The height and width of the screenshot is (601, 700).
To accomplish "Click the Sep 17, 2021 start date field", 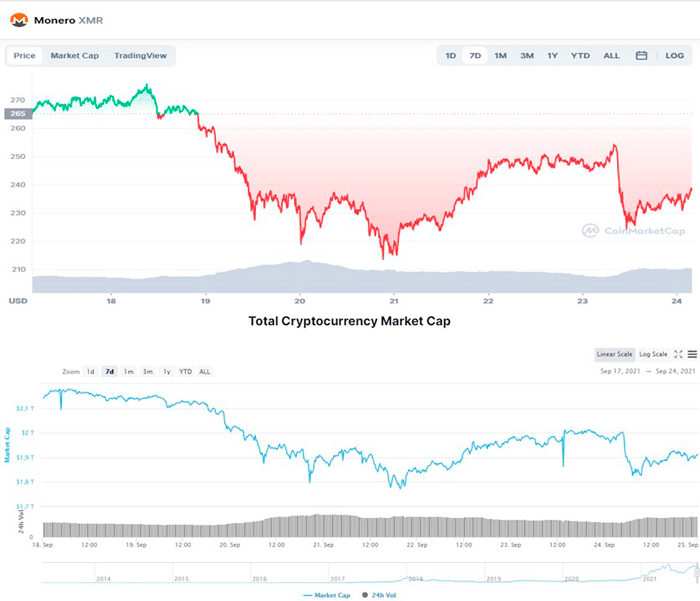I will tap(621, 371).
